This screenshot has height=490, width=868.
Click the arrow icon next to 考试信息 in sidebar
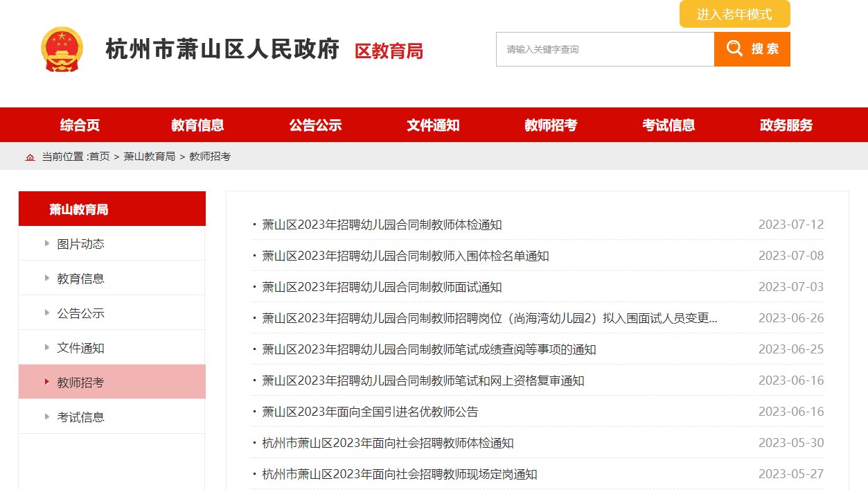[45, 417]
